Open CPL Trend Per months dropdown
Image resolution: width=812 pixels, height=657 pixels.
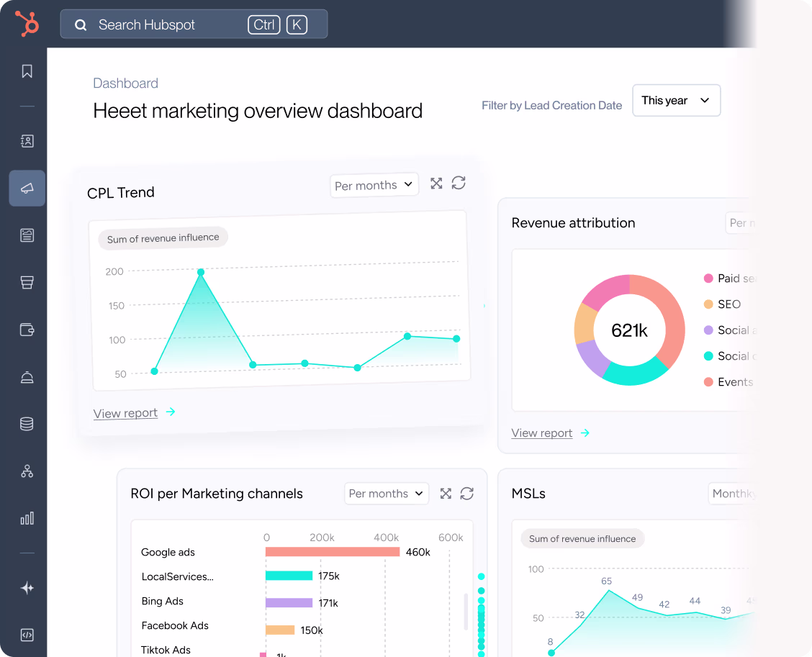click(x=374, y=185)
